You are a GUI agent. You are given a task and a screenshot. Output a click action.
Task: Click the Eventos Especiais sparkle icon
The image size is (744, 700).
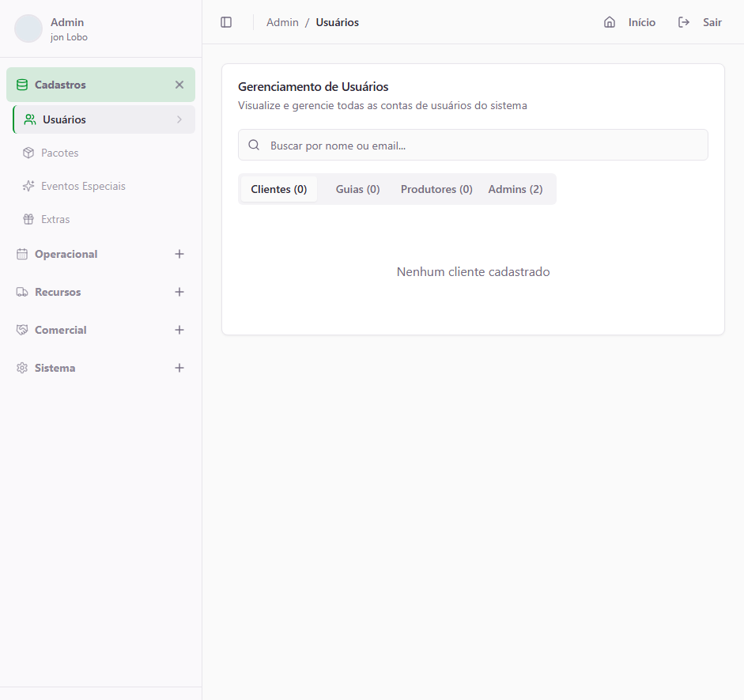[28, 186]
